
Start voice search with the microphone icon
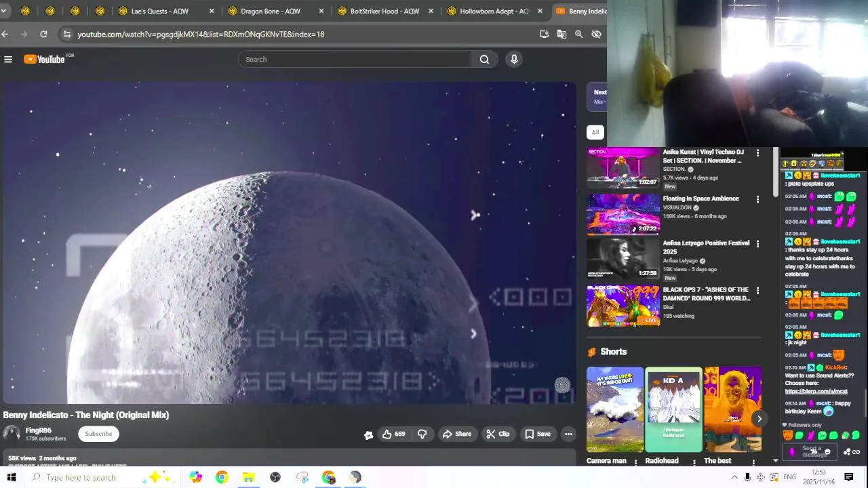click(514, 60)
